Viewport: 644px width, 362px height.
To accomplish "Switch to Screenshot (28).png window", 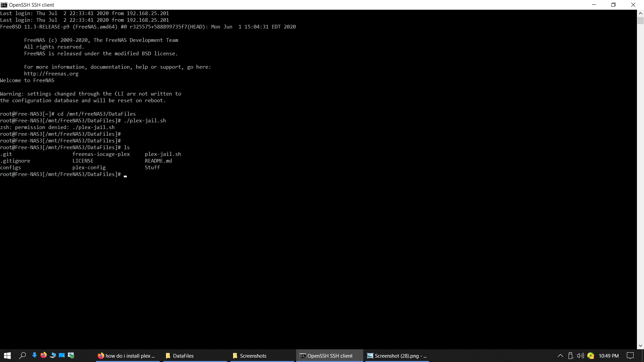I will click(397, 356).
